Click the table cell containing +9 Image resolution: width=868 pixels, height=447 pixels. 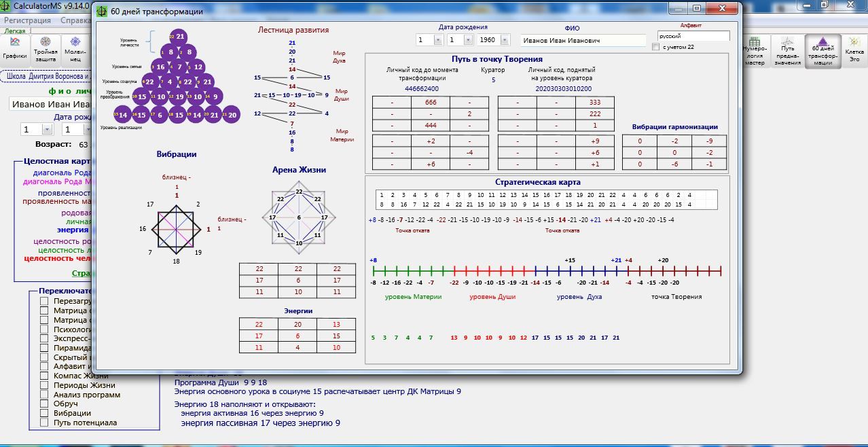click(594, 141)
